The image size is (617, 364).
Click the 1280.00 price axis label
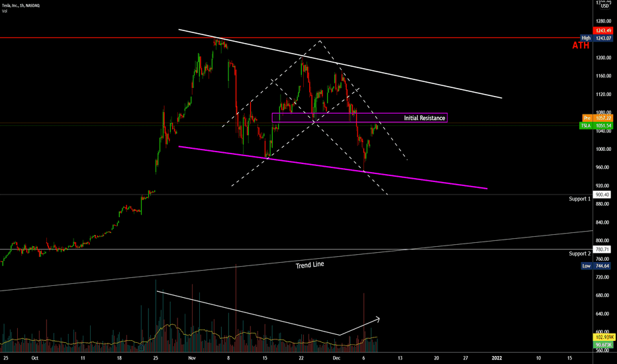coord(603,21)
